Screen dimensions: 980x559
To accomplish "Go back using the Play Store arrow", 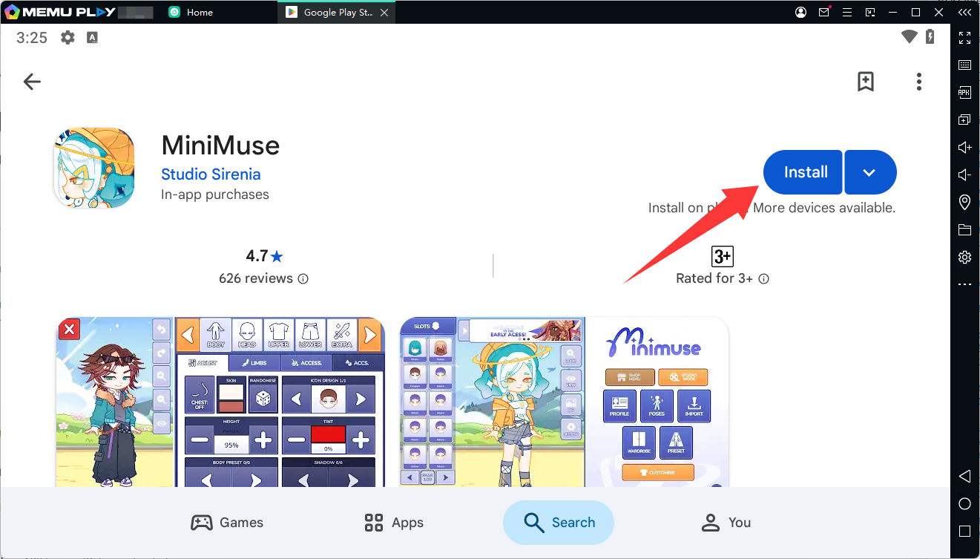I will (32, 82).
